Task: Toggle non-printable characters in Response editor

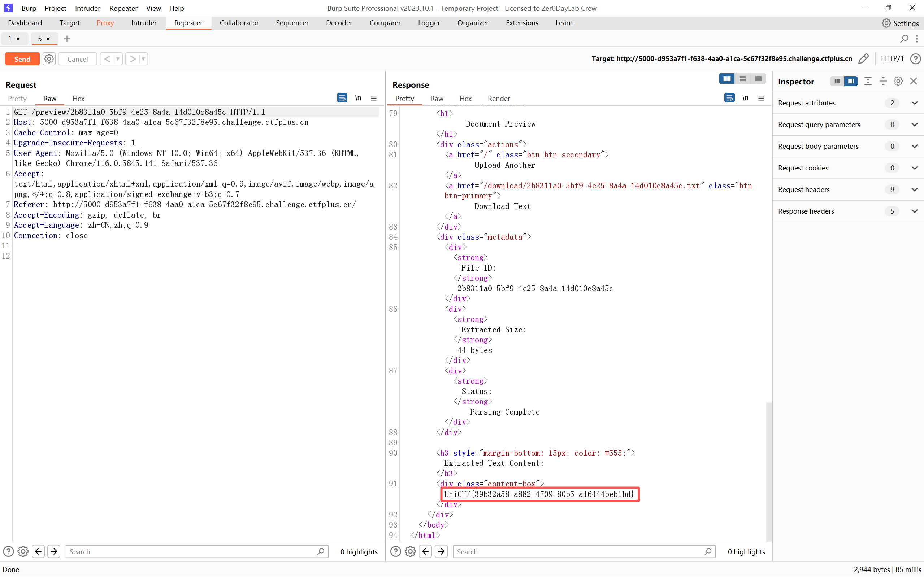Action: click(745, 98)
